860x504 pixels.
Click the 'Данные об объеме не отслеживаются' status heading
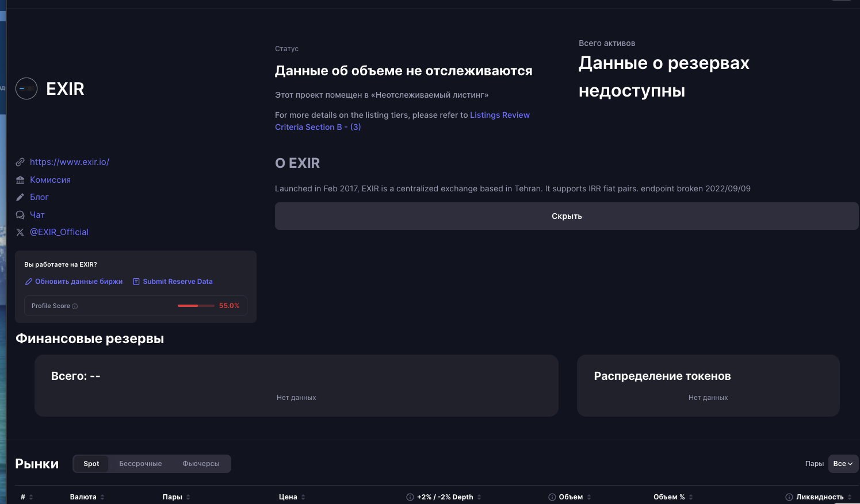pos(404,71)
